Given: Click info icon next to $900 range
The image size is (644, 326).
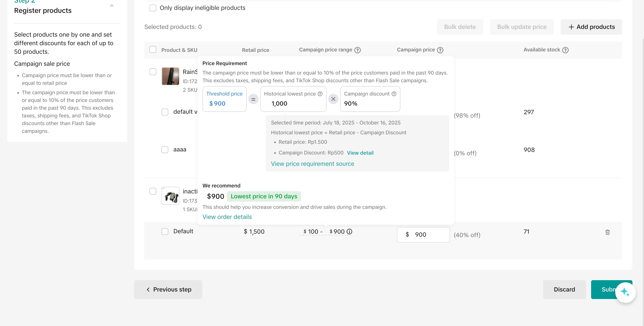Looking at the screenshot, I should coord(349,232).
